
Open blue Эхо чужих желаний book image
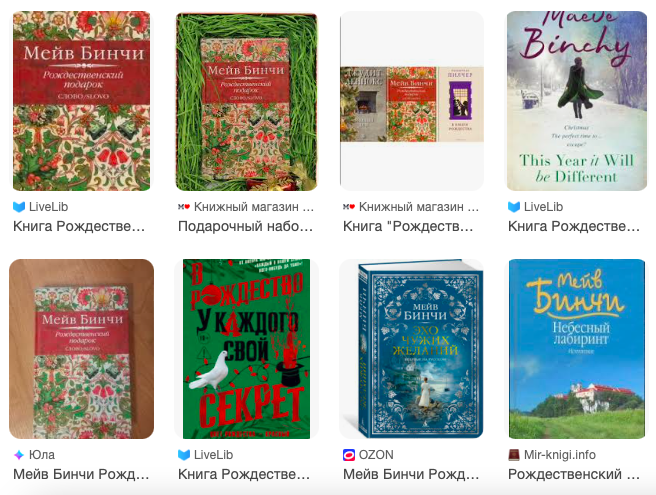point(412,349)
